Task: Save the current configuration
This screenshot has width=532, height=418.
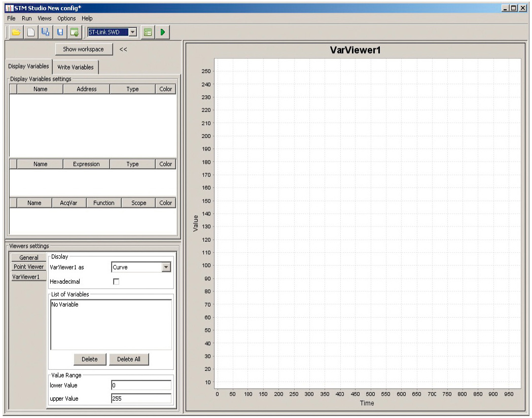Action: coord(60,32)
